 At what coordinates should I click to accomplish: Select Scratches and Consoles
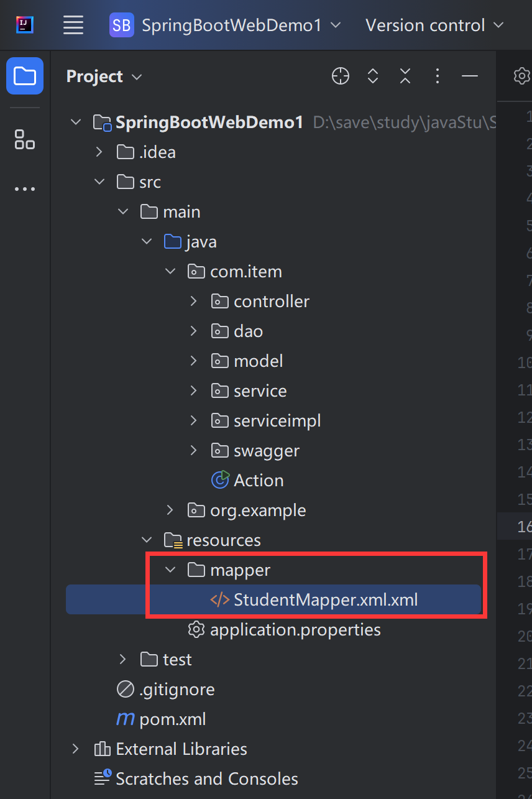206,779
